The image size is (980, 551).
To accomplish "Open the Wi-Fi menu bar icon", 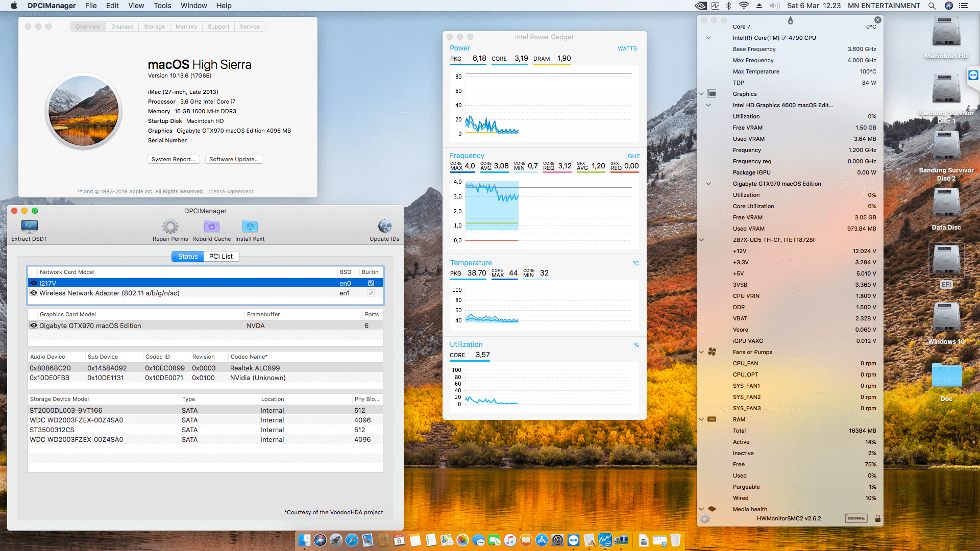I will (744, 6).
